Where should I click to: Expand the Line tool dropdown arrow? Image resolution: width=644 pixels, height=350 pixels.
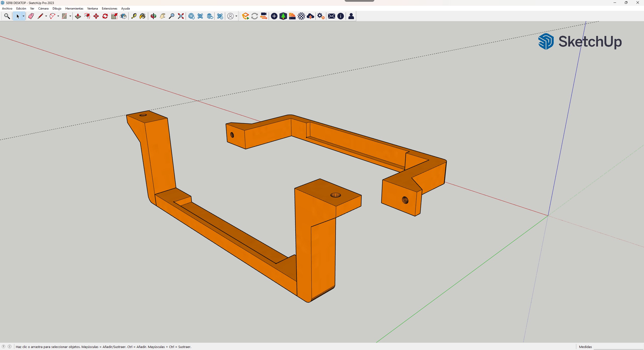pyautogui.click(x=46, y=16)
